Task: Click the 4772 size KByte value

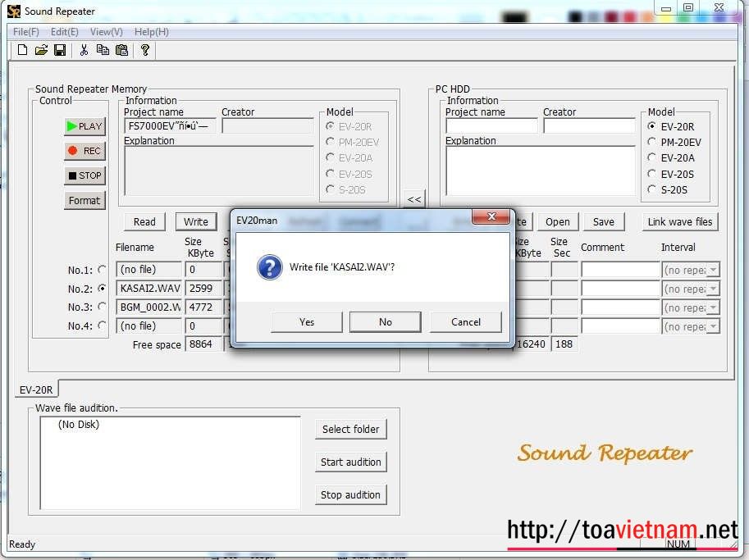Action: tap(203, 307)
